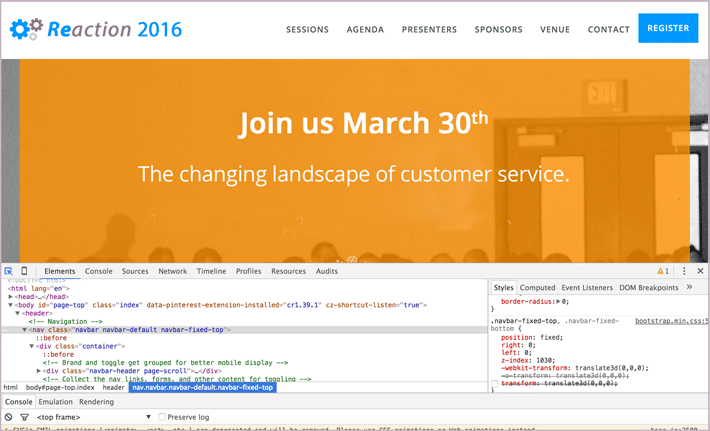Open the VENUE navigation link
Viewport: 710px width, 431px height.
(555, 29)
